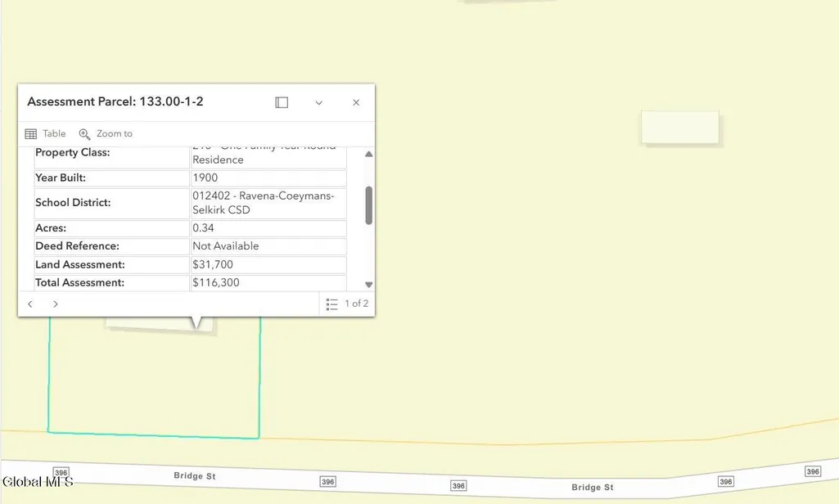Click the Land Assessment value $31,700
Viewport: 839px width, 504px height.
tap(213, 264)
